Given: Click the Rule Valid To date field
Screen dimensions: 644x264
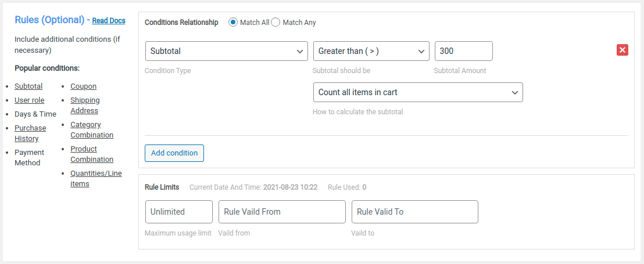Looking at the screenshot, I should [x=414, y=212].
